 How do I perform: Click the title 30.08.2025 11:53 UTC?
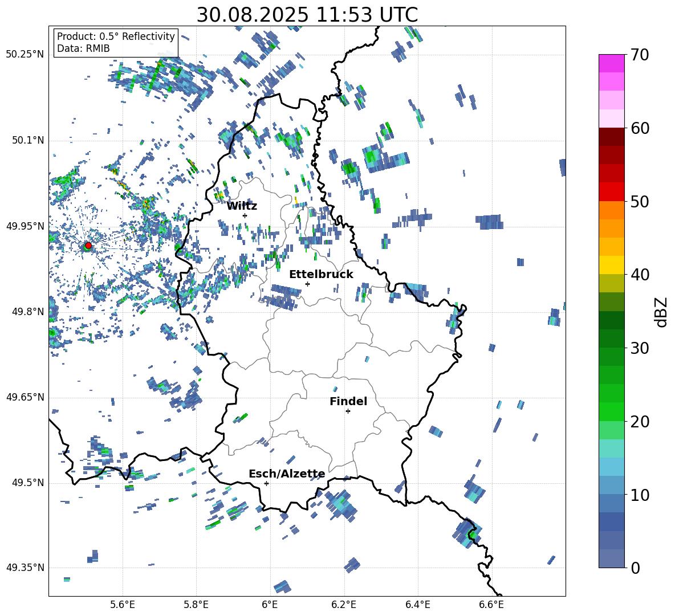pos(307,15)
